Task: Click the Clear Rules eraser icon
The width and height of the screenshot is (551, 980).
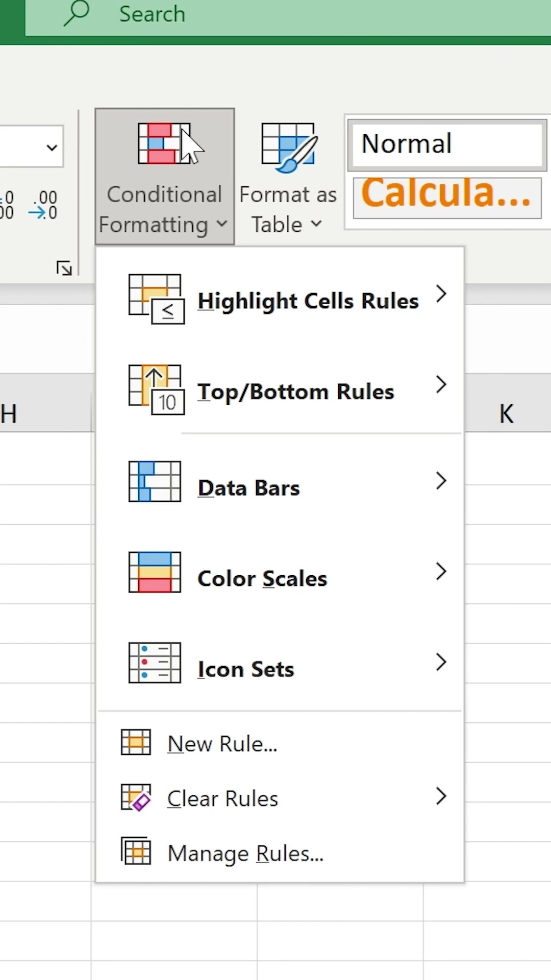Action: point(136,797)
